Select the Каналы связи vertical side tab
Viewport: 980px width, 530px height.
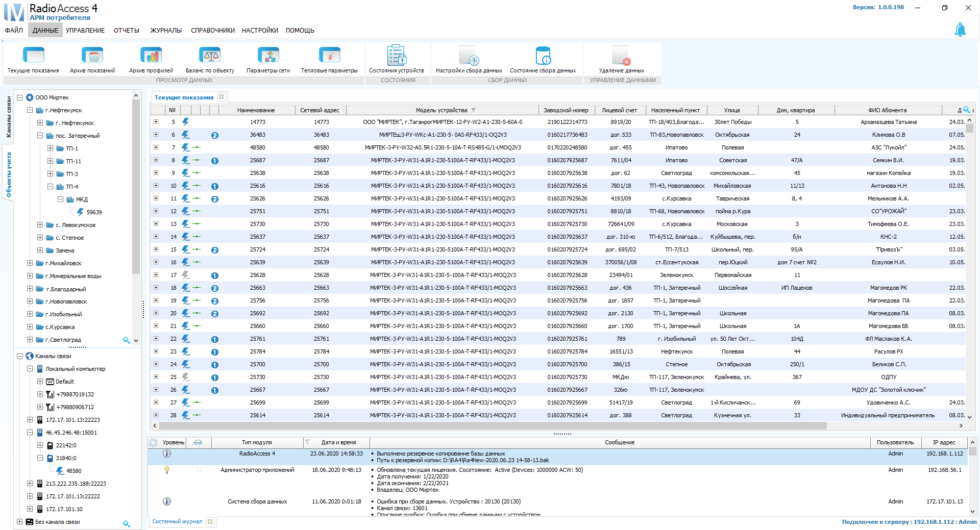pyautogui.click(x=9, y=117)
